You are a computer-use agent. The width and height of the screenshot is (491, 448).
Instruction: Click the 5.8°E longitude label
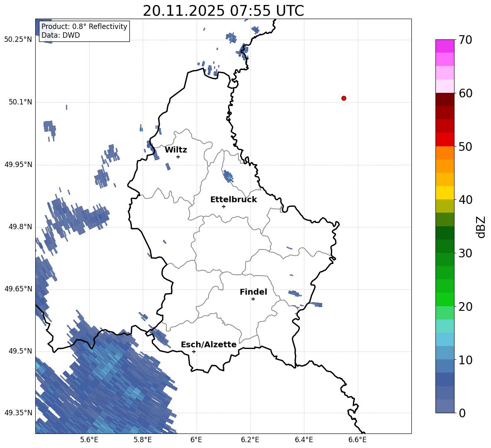[143, 440]
